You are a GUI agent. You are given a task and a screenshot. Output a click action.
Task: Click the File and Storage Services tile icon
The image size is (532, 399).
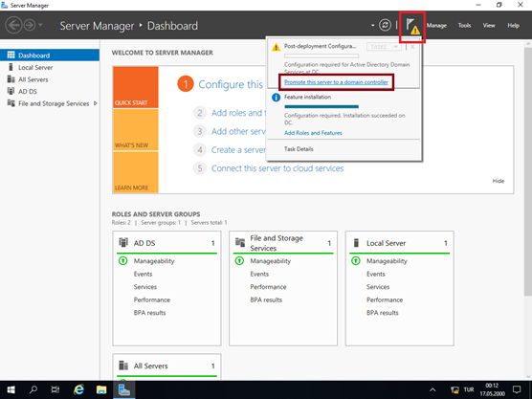click(x=240, y=242)
